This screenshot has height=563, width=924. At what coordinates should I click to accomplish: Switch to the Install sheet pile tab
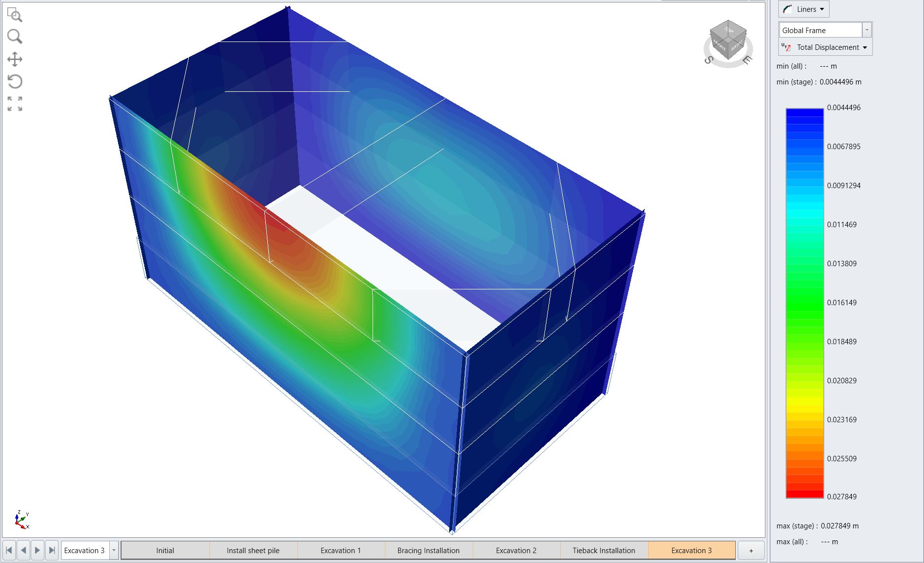tap(253, 551)
